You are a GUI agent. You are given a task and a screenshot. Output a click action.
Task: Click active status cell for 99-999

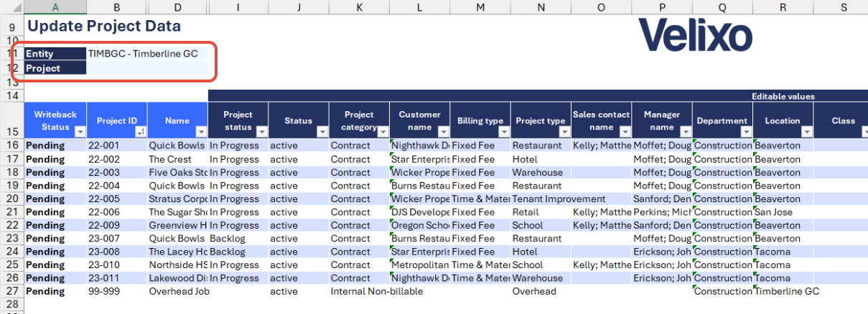click(299, 292)
